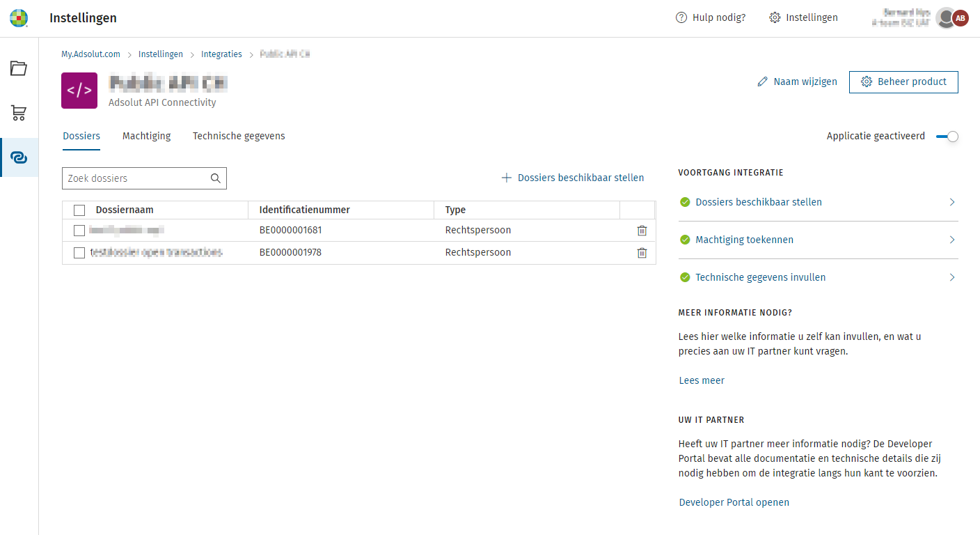Screen dimensions: 980x535
Task: Tick the checkbox for dossier BE0000001681
Action: click(79, 231)
